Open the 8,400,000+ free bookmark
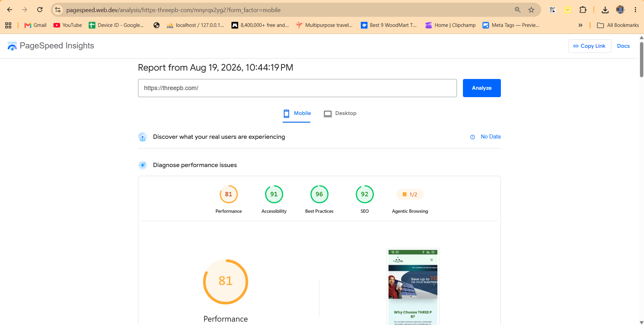Image resolution: width=644 pixels, height=325 pixels. pyautogui.click(x=260, y=25)
